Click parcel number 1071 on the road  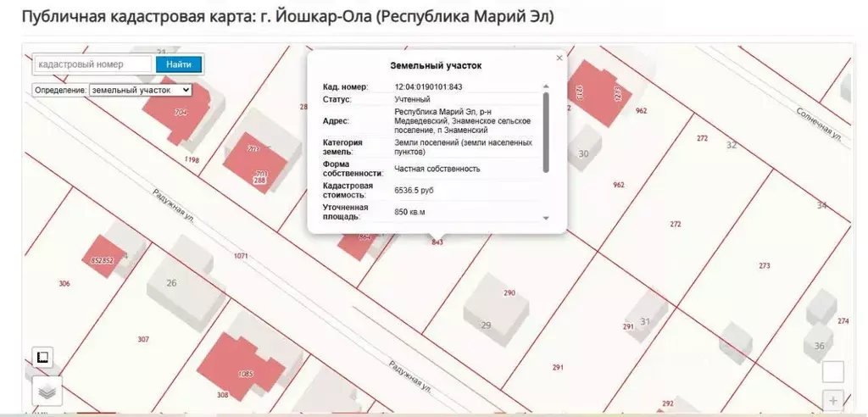[241, 256]
